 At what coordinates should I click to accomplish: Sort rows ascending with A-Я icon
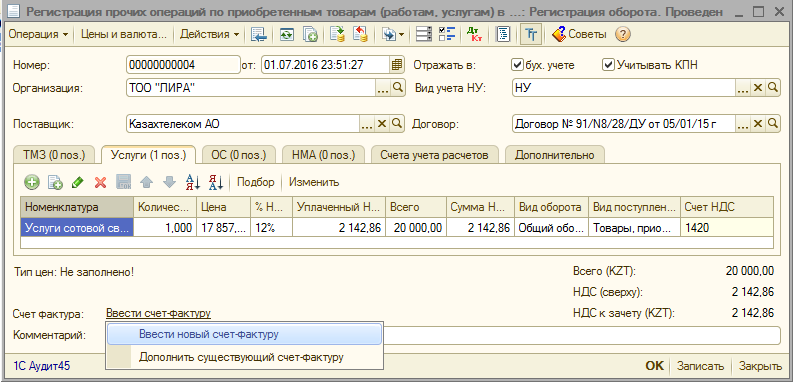tap(192, 182)
